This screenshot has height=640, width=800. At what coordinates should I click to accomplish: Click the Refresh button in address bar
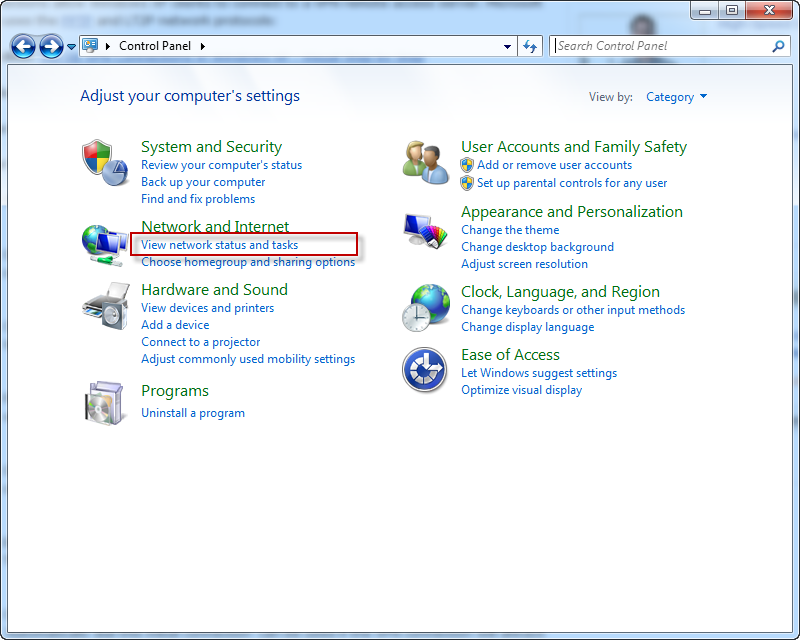[530, 46]
